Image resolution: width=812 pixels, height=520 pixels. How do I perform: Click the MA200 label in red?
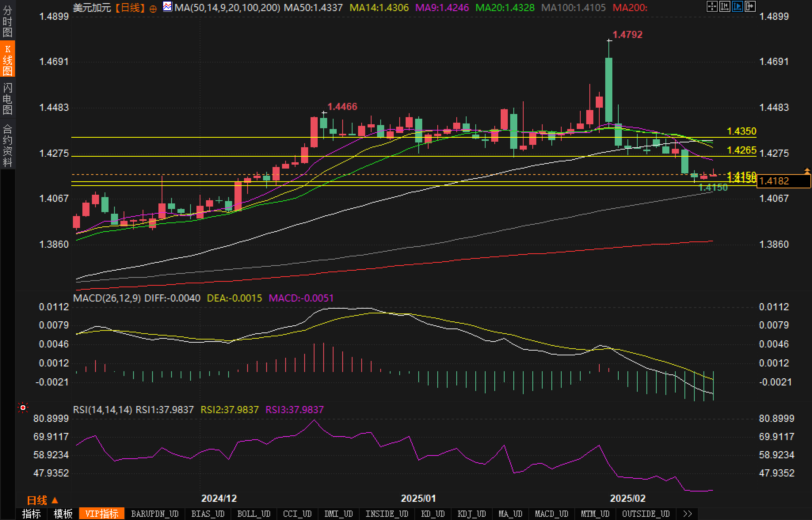[x=630, y=8]
